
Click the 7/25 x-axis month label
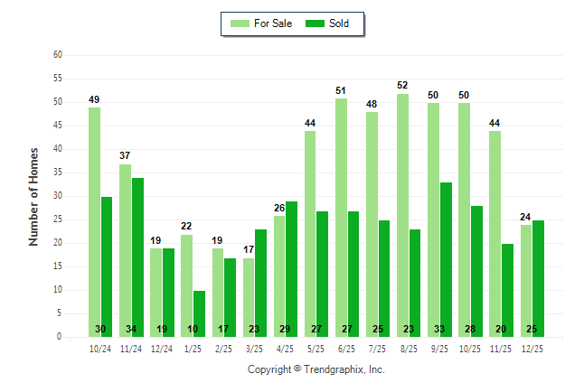378,350
